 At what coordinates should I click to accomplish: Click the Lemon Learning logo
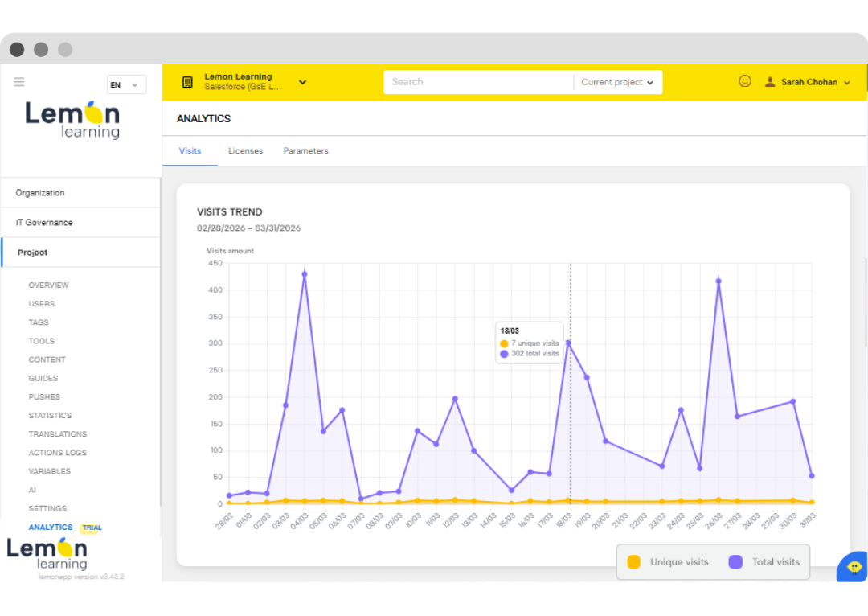pyautogui.click(x=72, y=121)
